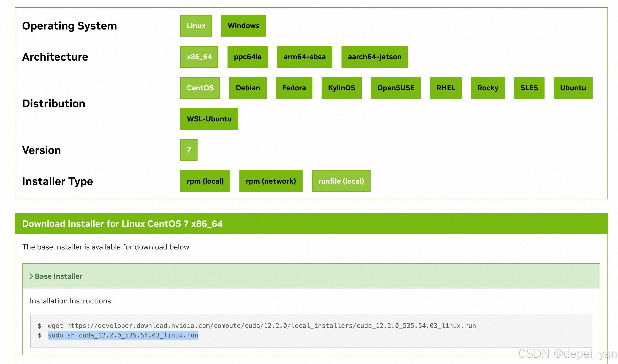Choose OpenSUSE distribution
Image resolution: width=618 pixels, height=364 pixels.
point(396,88)
